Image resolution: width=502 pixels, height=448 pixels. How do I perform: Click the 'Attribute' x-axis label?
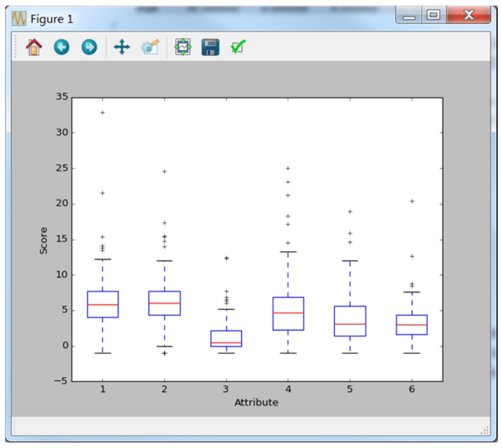[x=256, y=402]
